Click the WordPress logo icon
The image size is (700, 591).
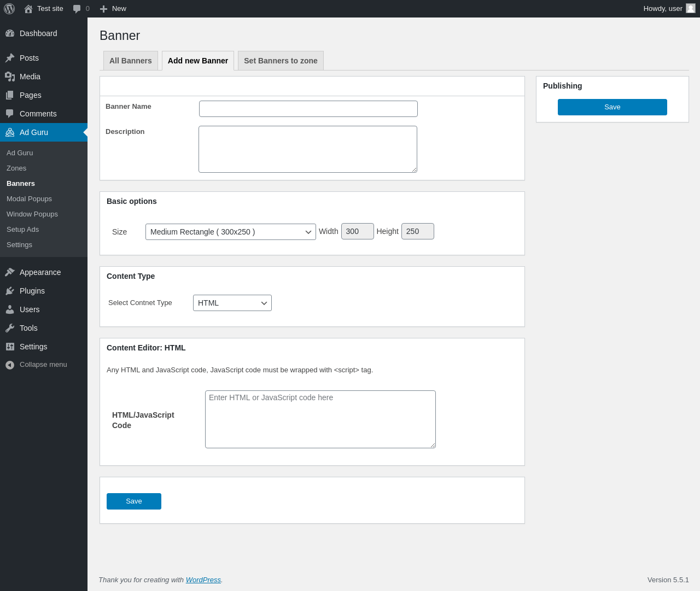tap(9, 9)
